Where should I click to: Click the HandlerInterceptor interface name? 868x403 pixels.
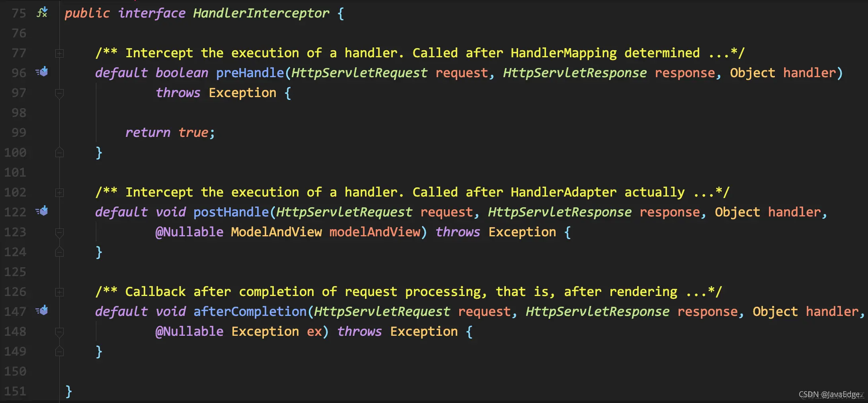click(261, 13)
